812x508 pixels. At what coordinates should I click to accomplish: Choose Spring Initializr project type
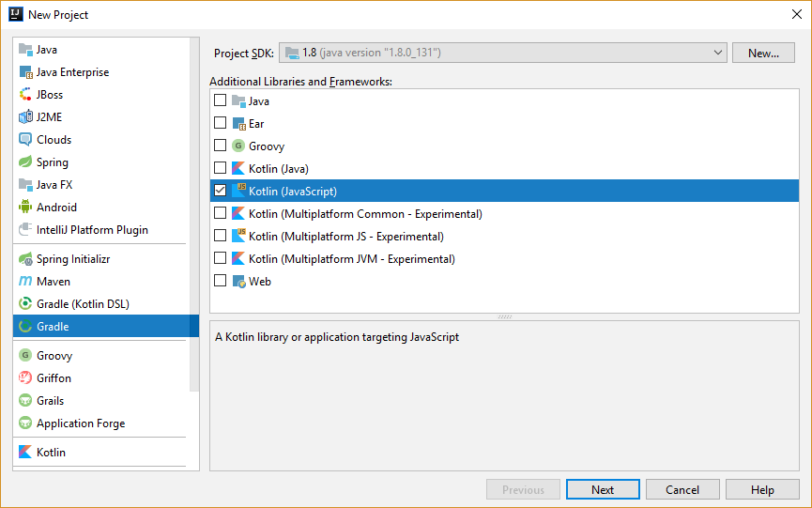pos(73,259)
